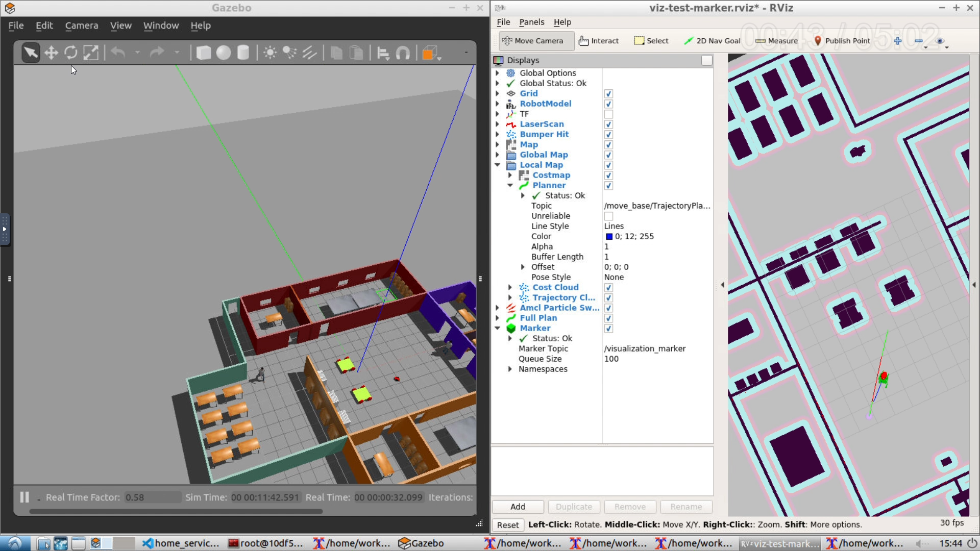Enable the TF display checkbox
This screenshot has width=980, height=551.
point(608,114)
